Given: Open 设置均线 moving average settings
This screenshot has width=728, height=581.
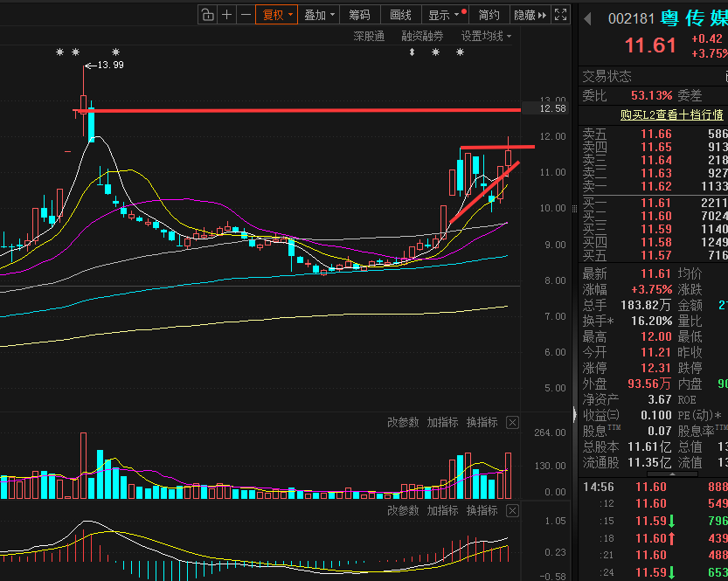Looking at the screenshot, I should coord(486,36).
